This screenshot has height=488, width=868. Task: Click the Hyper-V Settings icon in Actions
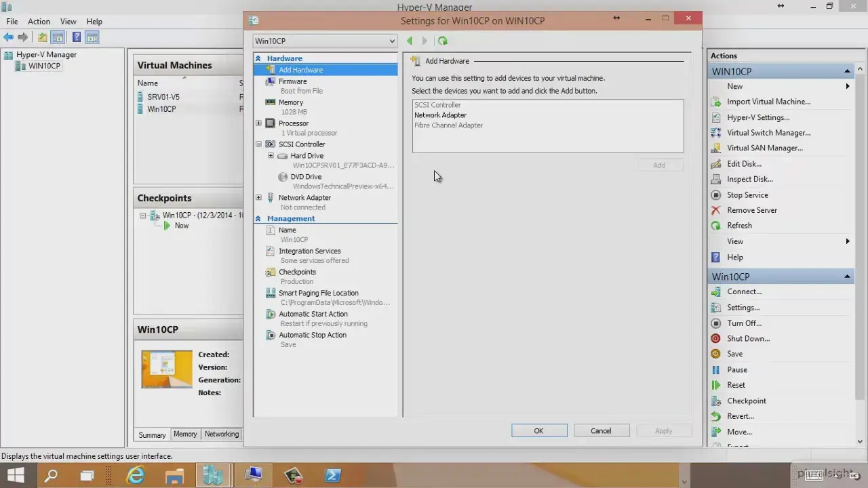click(715, 117)
